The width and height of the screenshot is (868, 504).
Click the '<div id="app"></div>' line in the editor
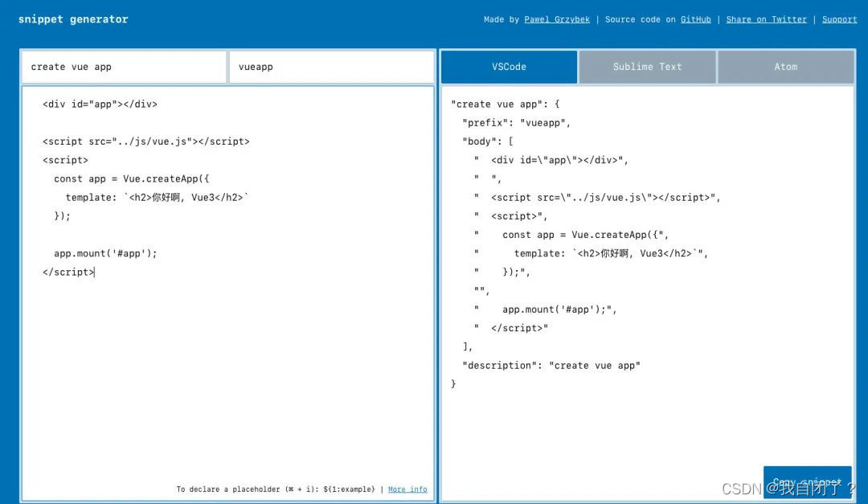coord(100,104)
